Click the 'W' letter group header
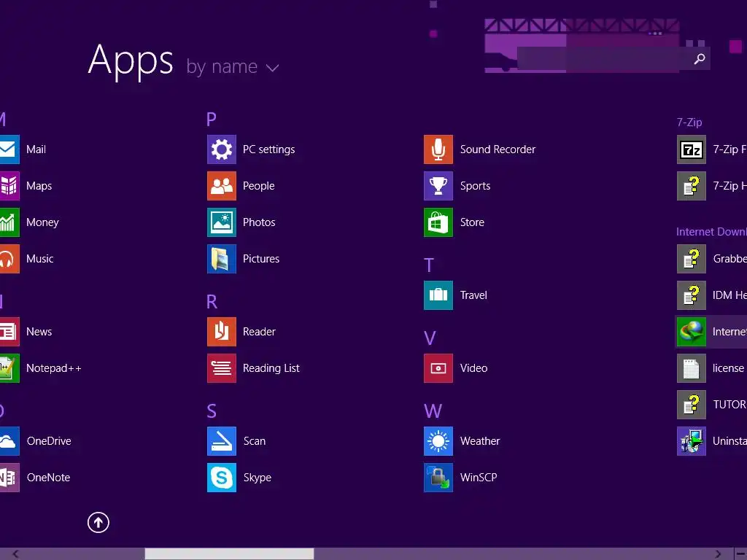The height and width of the screenshot is (560, 747). (433, 411)
